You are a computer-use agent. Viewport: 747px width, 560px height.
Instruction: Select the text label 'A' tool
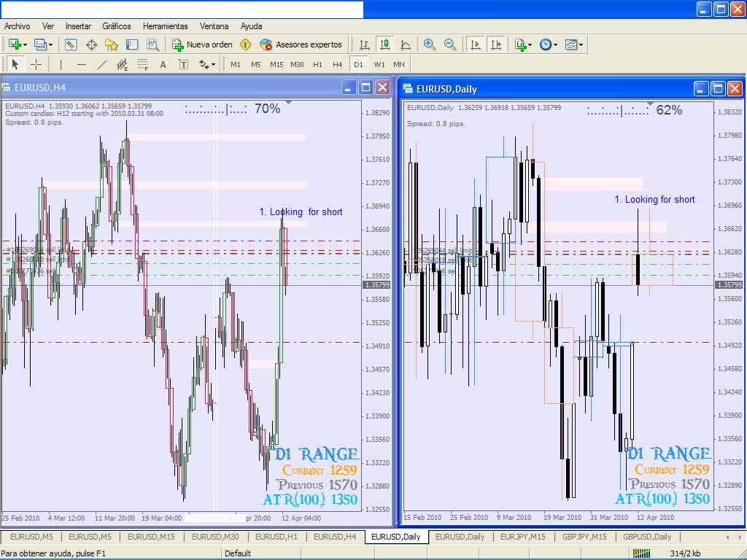(x=163, y=64)
